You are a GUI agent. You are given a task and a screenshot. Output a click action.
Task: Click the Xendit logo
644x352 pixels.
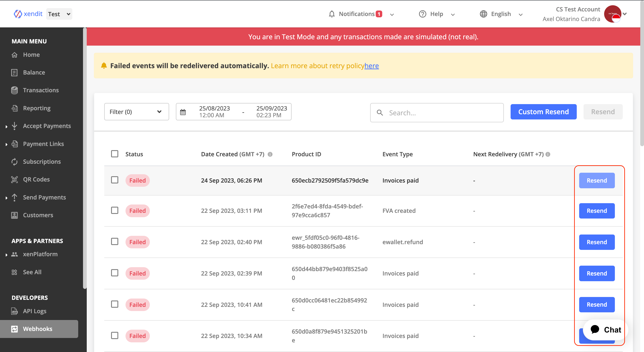pyautogui.click(x=18, y=14)
